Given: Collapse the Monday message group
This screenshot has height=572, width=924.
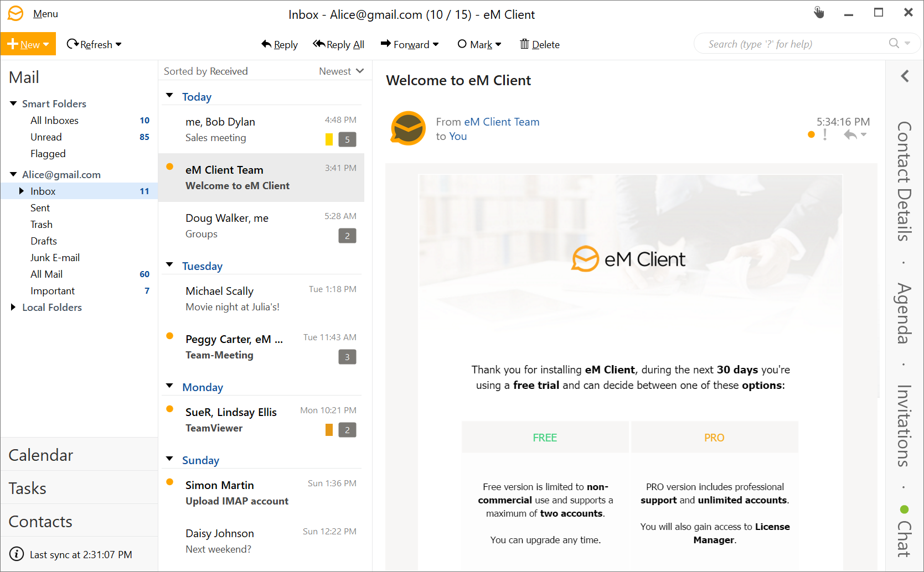Looking at the screenshot, I should tap(170, 386).
